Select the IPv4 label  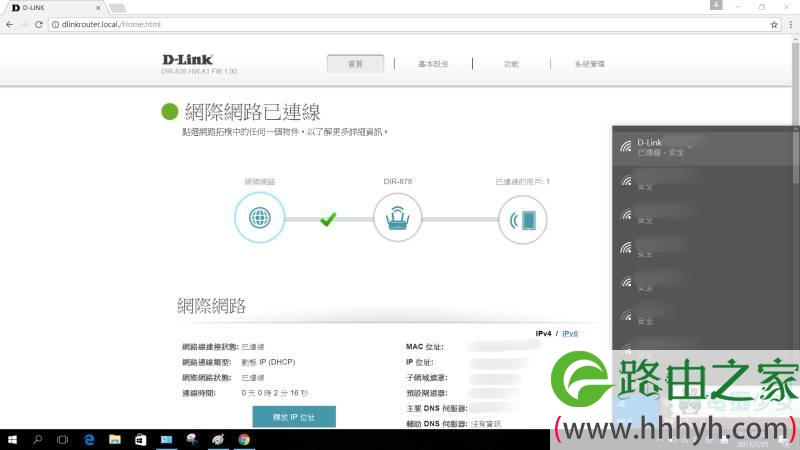click(x=543, y=333)
